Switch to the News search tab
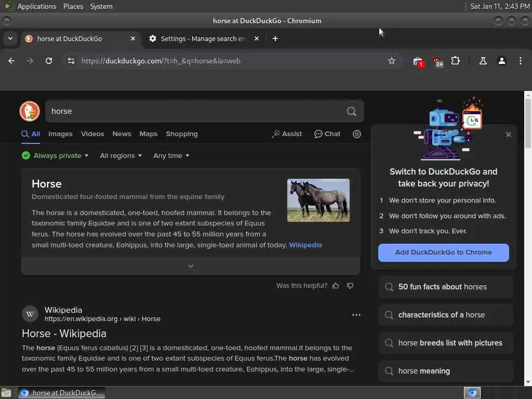The image size is (532, 399). pyautogui.click(x=122, y=134)
